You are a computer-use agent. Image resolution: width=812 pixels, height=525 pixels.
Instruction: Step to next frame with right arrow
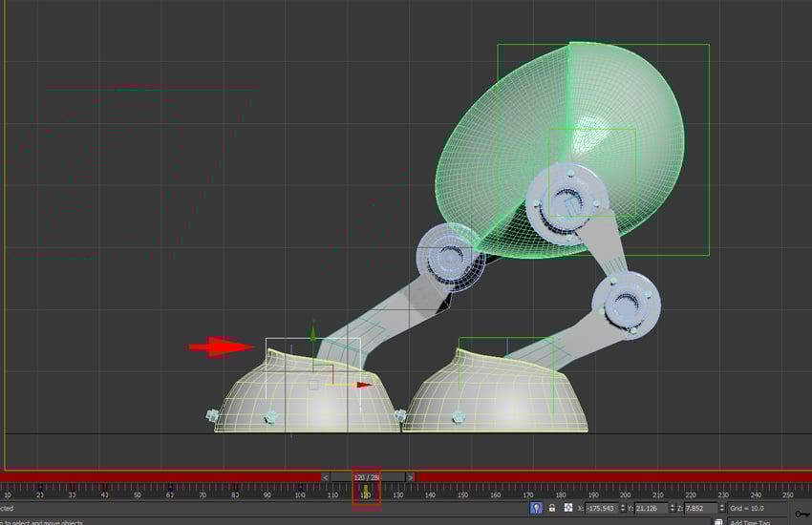pyautogui.click(x=410, y=477)
